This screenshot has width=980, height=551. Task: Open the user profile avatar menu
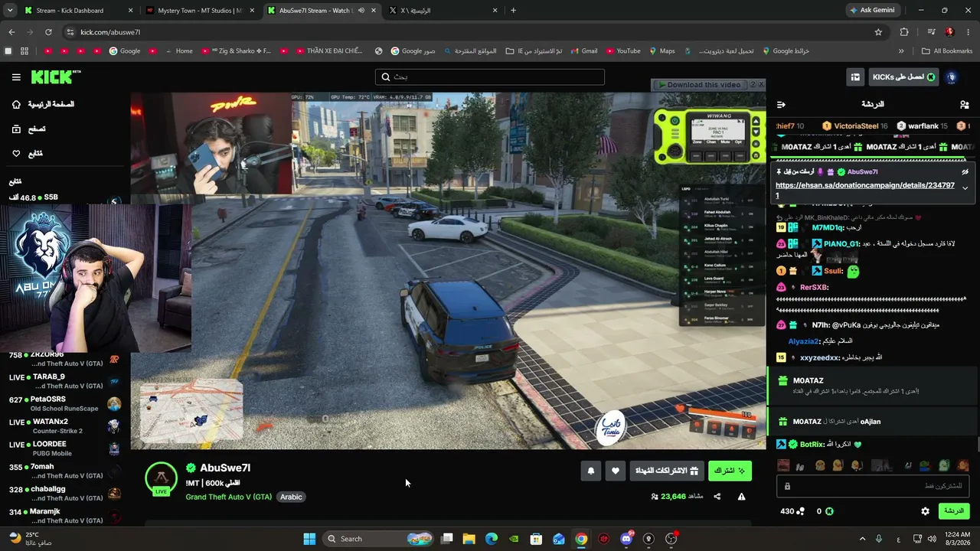click(x=952, y=77)
